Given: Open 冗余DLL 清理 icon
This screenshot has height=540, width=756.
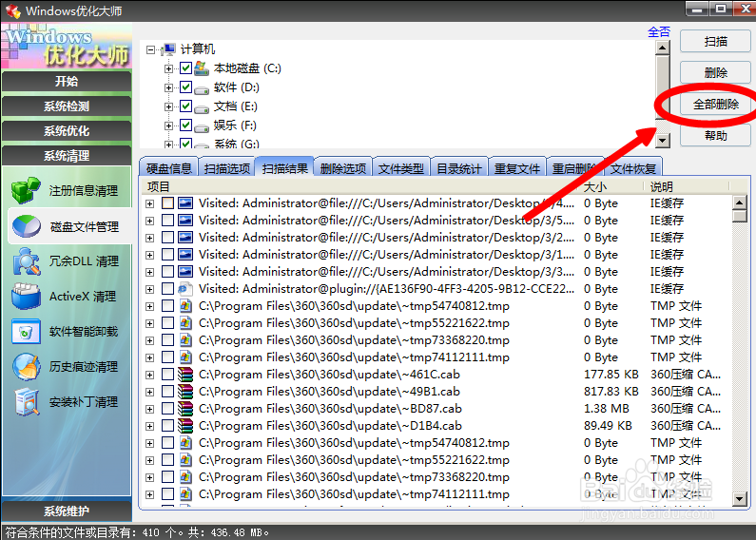Looking at the screenshot, I should [26, 261].
